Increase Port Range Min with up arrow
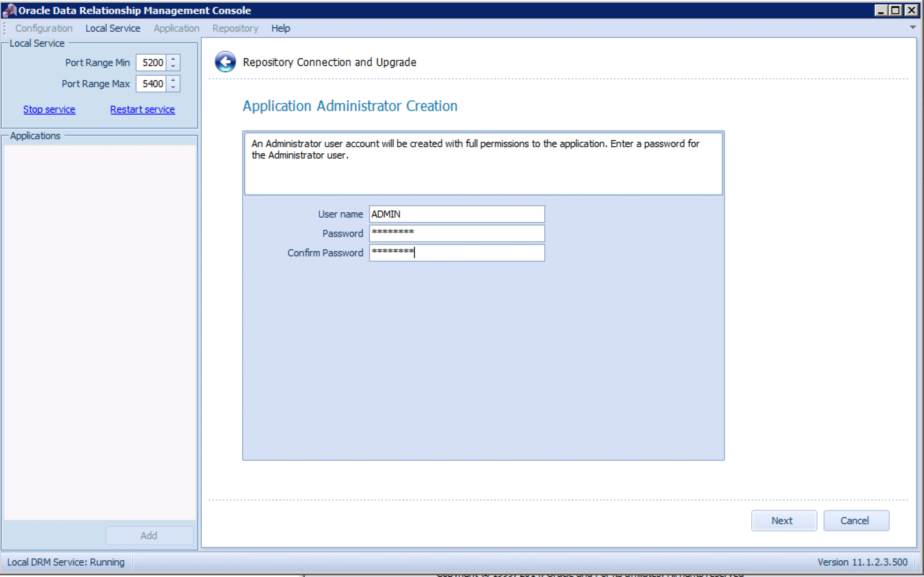The width and height of the screenshot is (924, 577). (x=173, y=59)
